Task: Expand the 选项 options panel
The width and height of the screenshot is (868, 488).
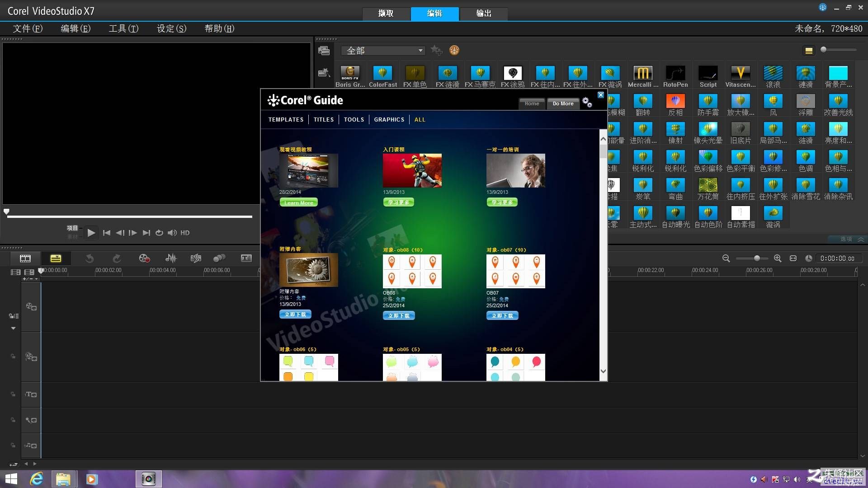Action: [x=846, y=239]
